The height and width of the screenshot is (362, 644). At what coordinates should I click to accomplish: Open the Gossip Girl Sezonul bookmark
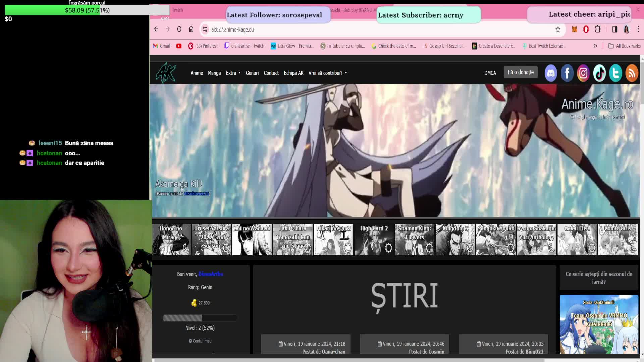coord(444,46)
